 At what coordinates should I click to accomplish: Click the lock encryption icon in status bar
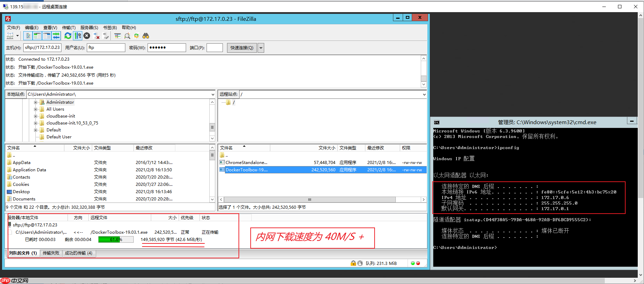353,263
